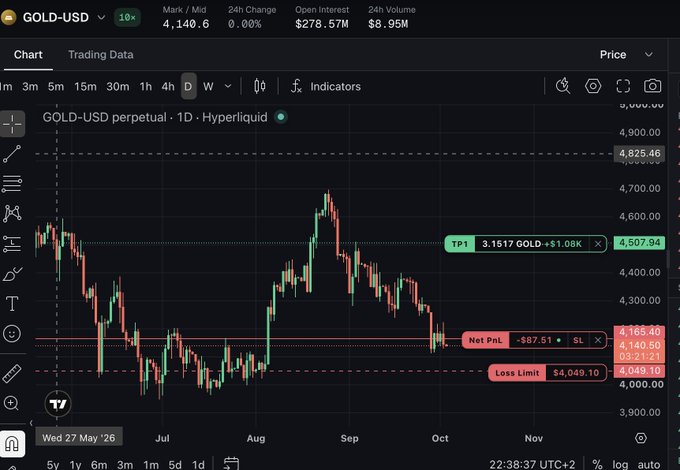The width and height of the screenshot is (680, 470).
Task: Toggle the magnet snap mode
Action: pos(12,444)
